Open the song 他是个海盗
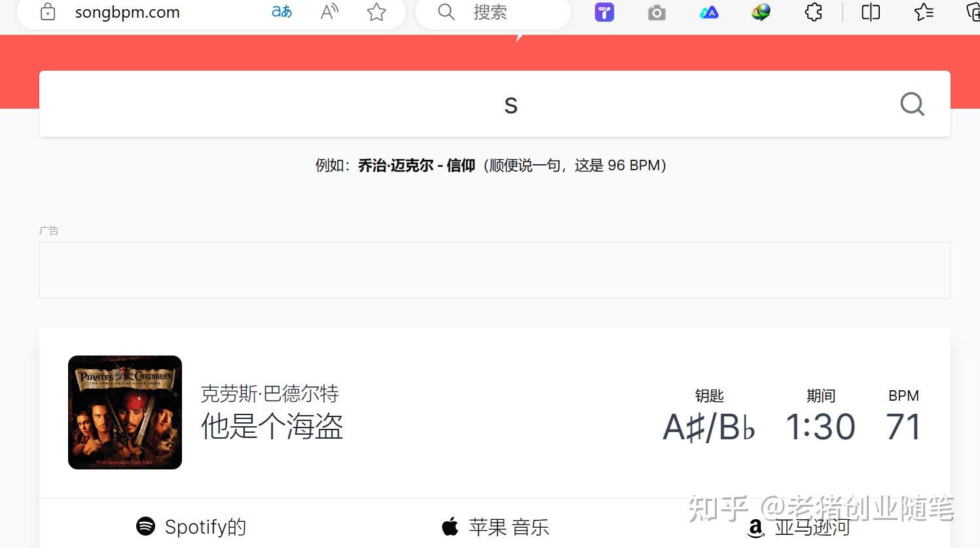 coord(272,427)
